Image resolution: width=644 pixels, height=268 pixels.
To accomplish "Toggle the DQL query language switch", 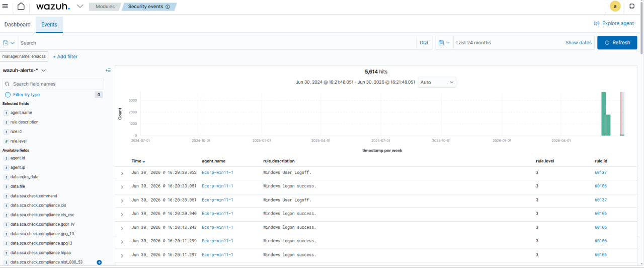I will [424, 43].
